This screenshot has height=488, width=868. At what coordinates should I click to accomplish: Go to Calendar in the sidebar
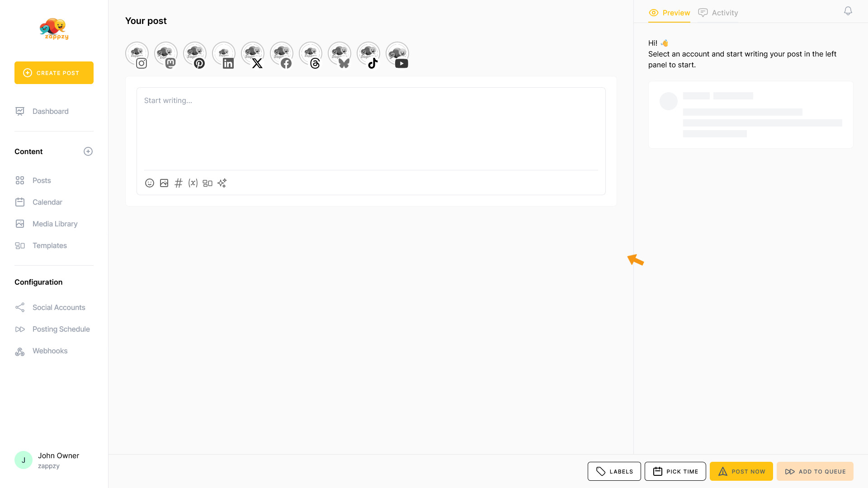click(x=47, y=202)
